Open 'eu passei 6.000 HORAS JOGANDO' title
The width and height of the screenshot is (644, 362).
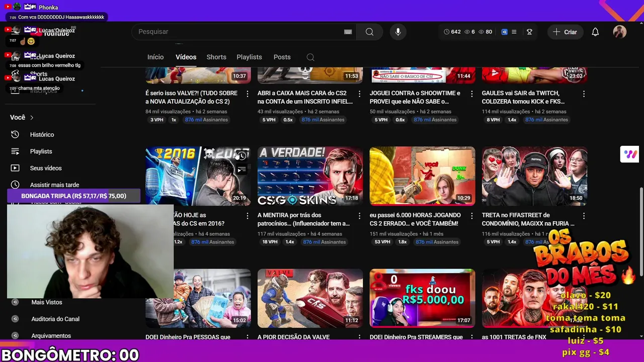coord(414,219)
